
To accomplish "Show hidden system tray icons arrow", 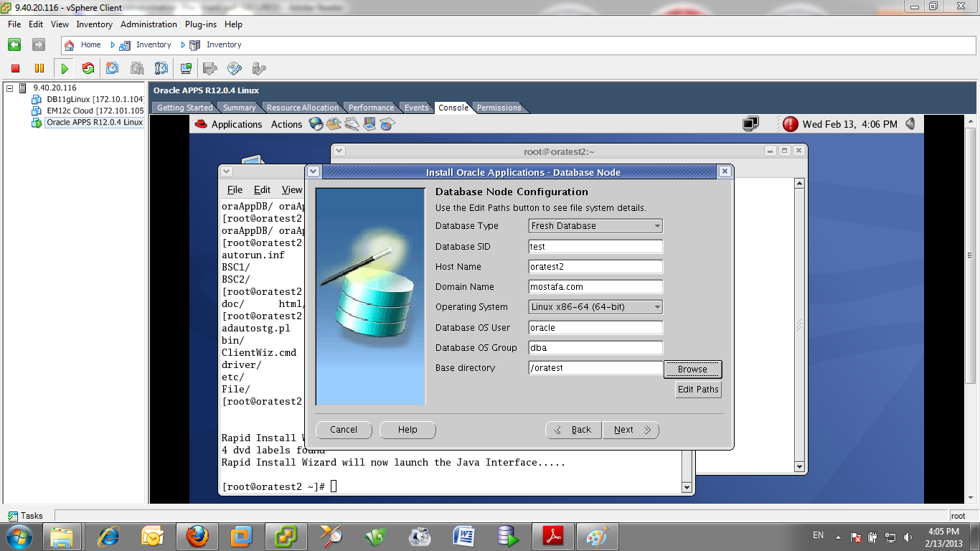I will (838, 536).
